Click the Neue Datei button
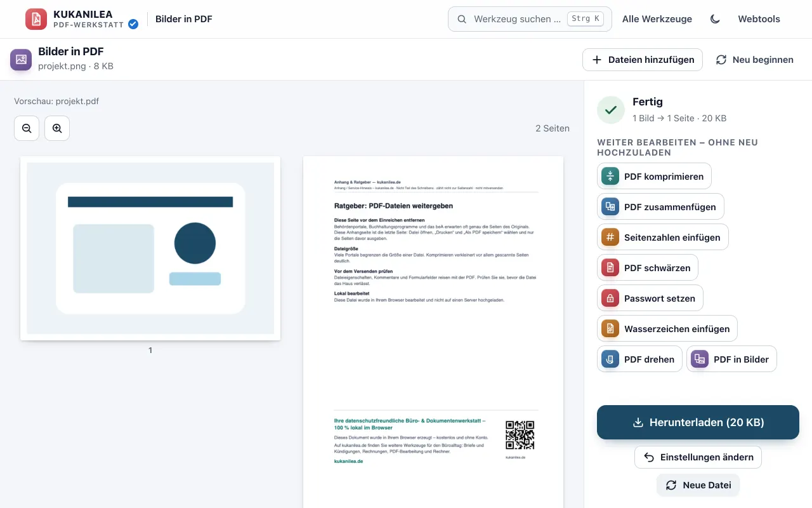The height and width of the screenshot is (508, 812). [698, 485]
